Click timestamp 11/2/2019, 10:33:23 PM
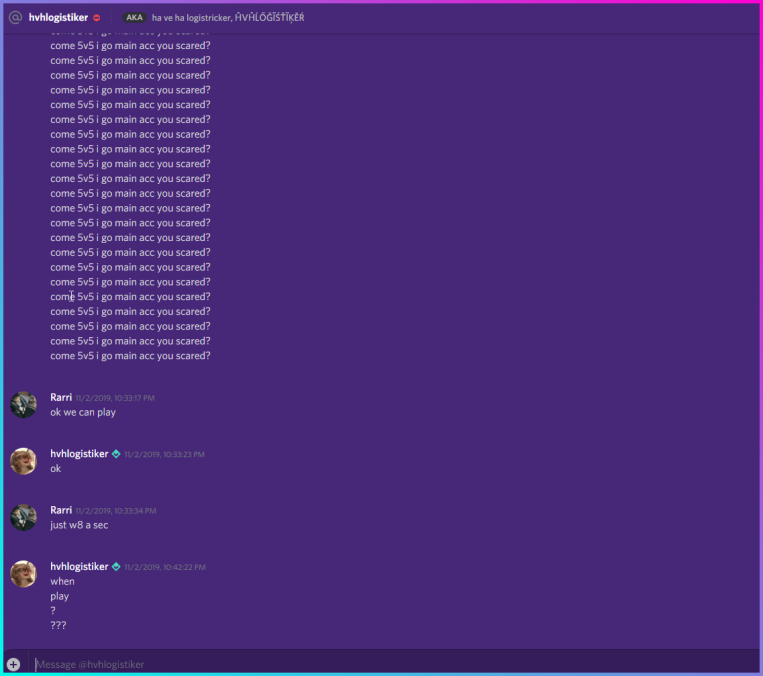Image resolution: width=763 pixels, height=676 pixels. [x=164, y=455]
